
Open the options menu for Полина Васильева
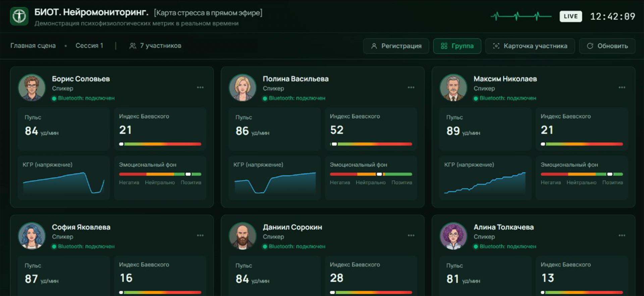tap(411, 87)
